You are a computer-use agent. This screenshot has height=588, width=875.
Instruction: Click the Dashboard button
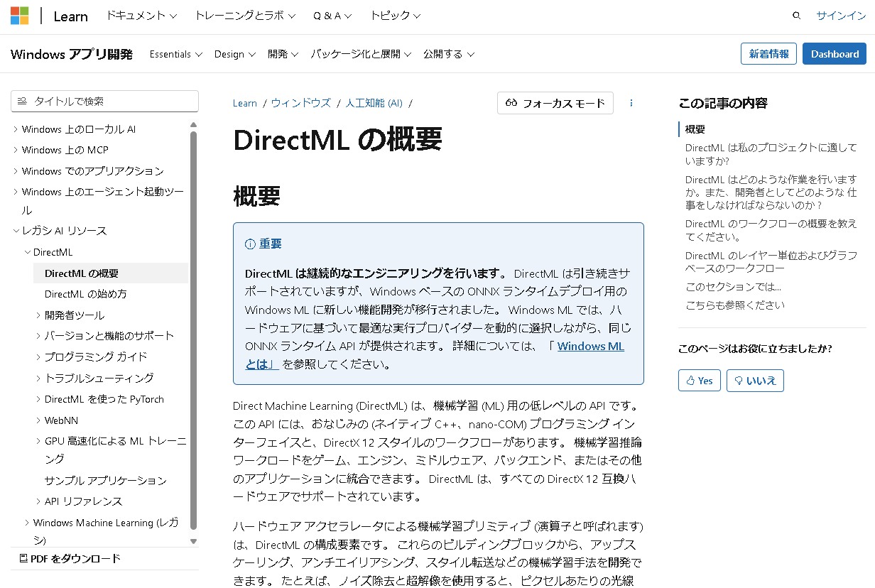click(x=834, y=53)
